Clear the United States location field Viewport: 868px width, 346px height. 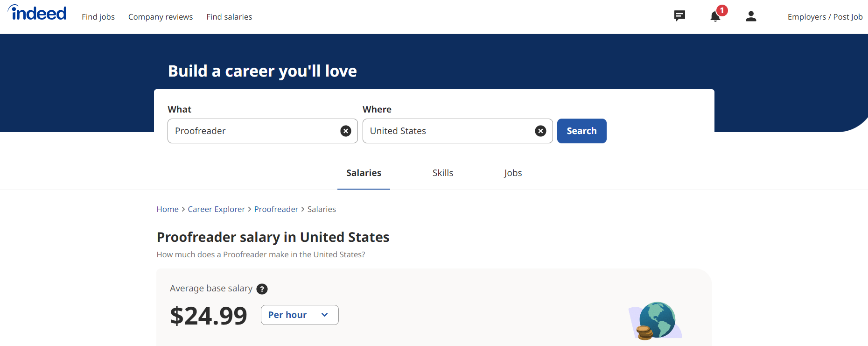540,131
